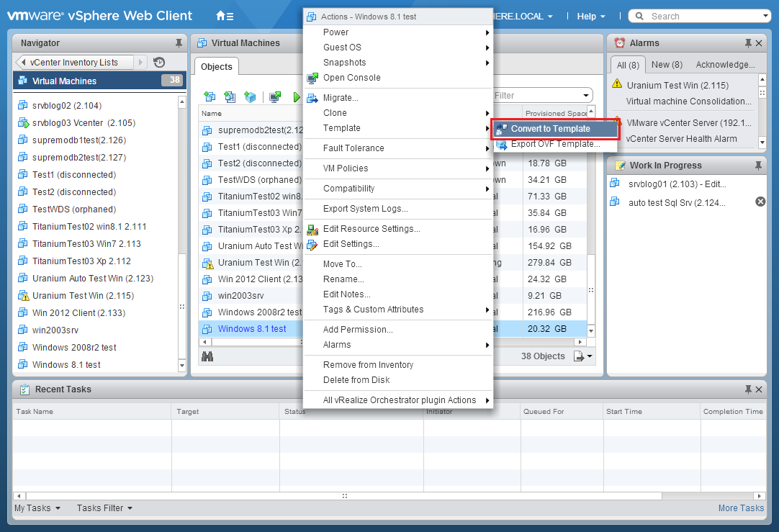Viewport: 779px width, 532px height.
Task: Expand the search options dropdown arrow
Action: [765, 16]
